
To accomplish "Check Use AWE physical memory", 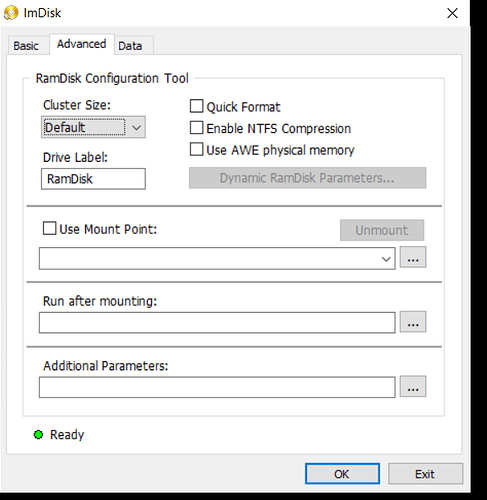I will (x=196, y=149).
